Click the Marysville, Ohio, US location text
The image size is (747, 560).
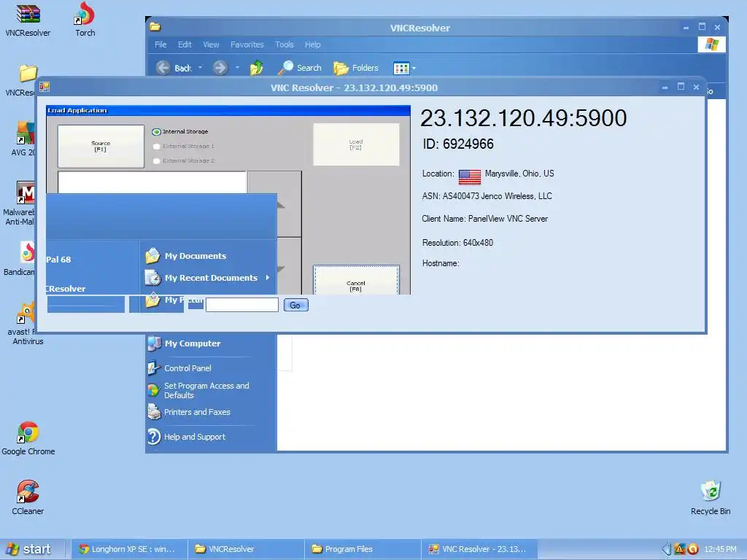click(x=519, y=174)
